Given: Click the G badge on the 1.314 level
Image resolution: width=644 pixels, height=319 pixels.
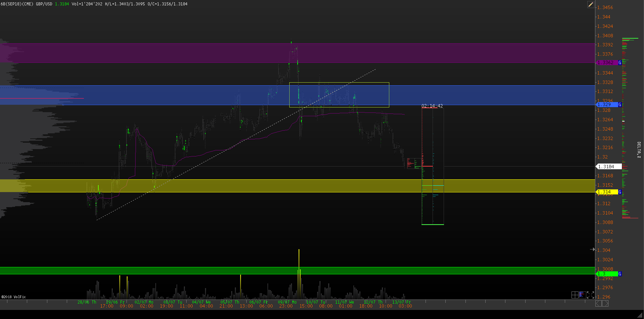Looking at the screenshot, I should pyautogui.click(x=620, y=192).
